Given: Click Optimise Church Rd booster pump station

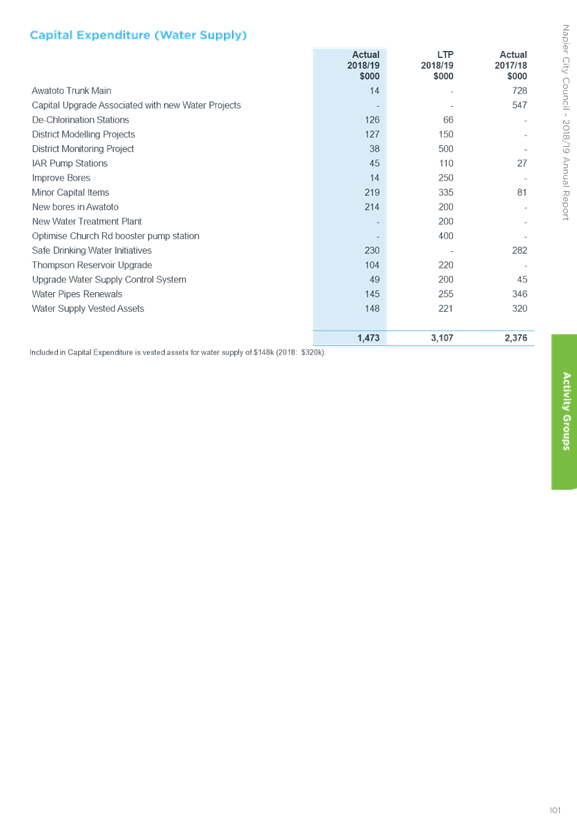Looking at the screenshot, I should click(116, 236).
